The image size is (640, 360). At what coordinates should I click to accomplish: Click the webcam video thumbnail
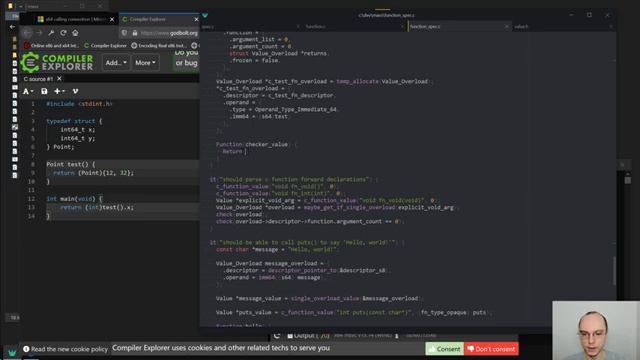[596, 331]
